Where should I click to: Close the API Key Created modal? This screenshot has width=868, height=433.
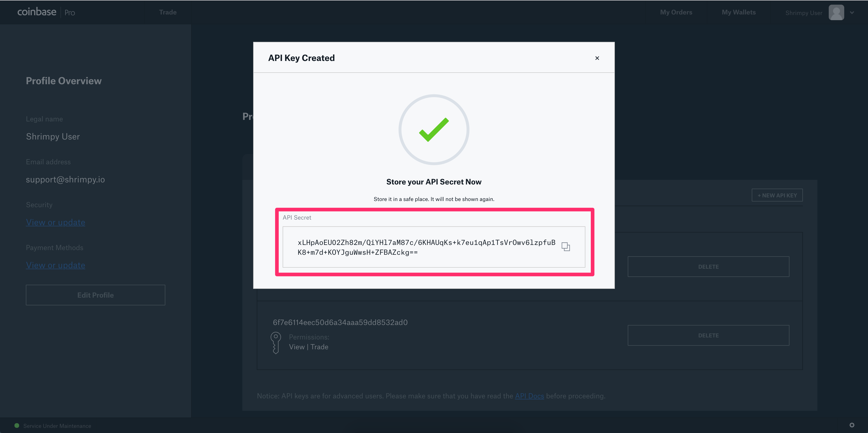point(597,58)
